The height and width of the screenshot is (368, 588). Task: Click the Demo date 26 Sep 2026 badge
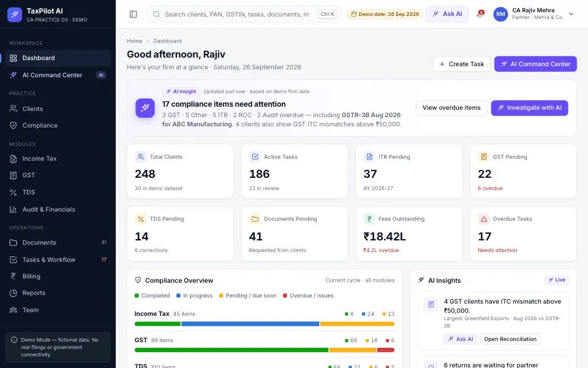pos(385,14)
